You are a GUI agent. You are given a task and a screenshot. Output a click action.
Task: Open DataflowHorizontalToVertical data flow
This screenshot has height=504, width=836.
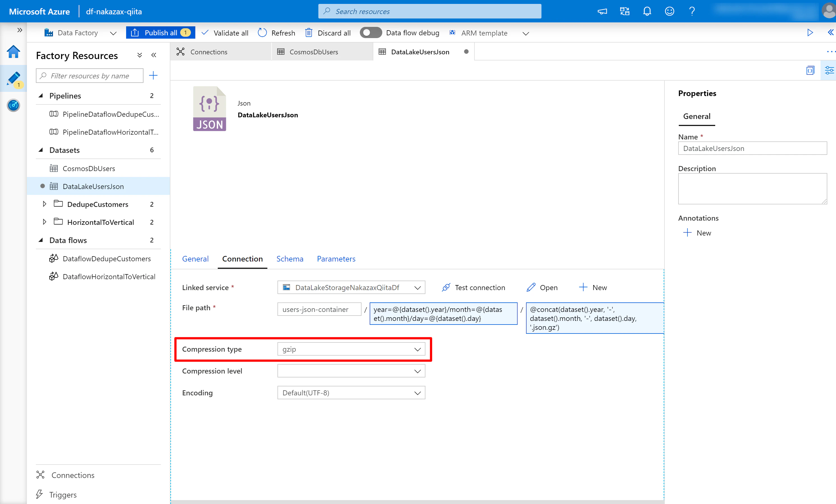click(x=103, y=277)
